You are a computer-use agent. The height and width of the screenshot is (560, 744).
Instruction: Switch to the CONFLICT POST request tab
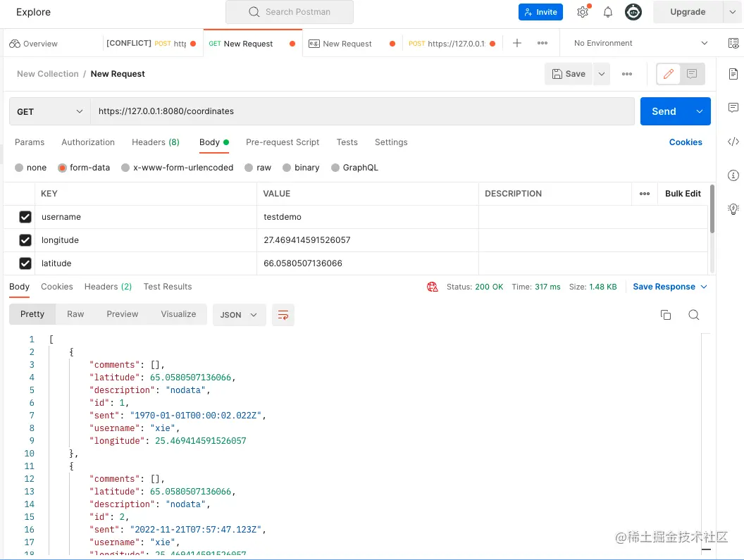pyautogui.click(x=151, y=43)
